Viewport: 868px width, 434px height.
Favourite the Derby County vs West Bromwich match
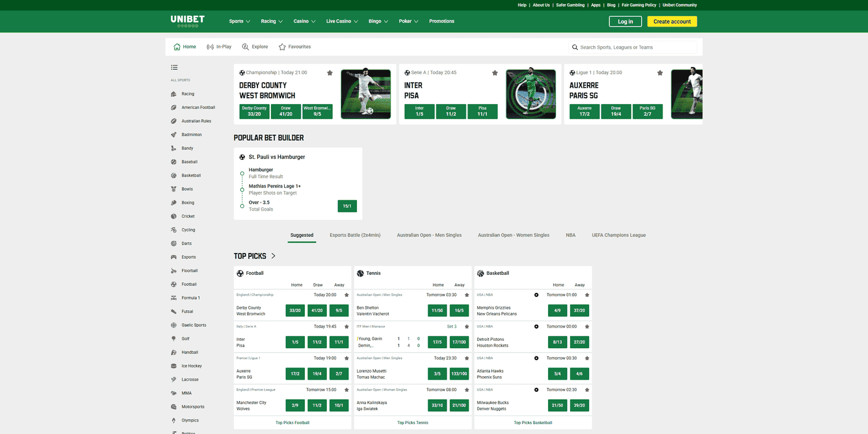click(x=330, y=73)
